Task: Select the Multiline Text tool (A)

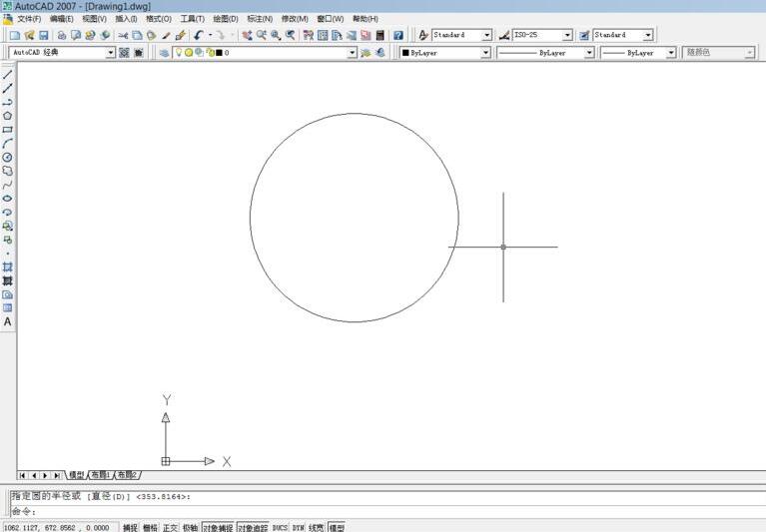Action: [x=7, y=322]
